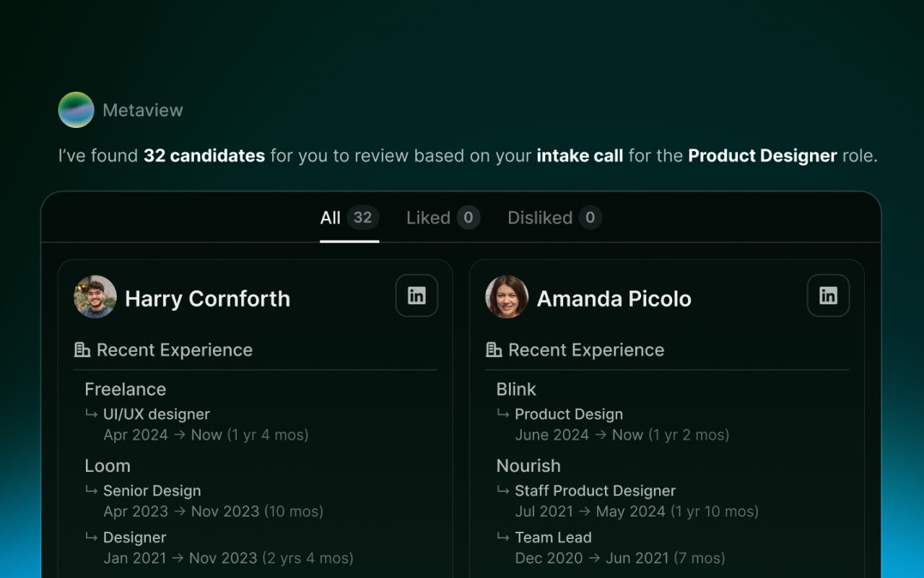Click the 'Designer' role under Loom
This screenshot has width=924, height=578.
click(135, 538)
